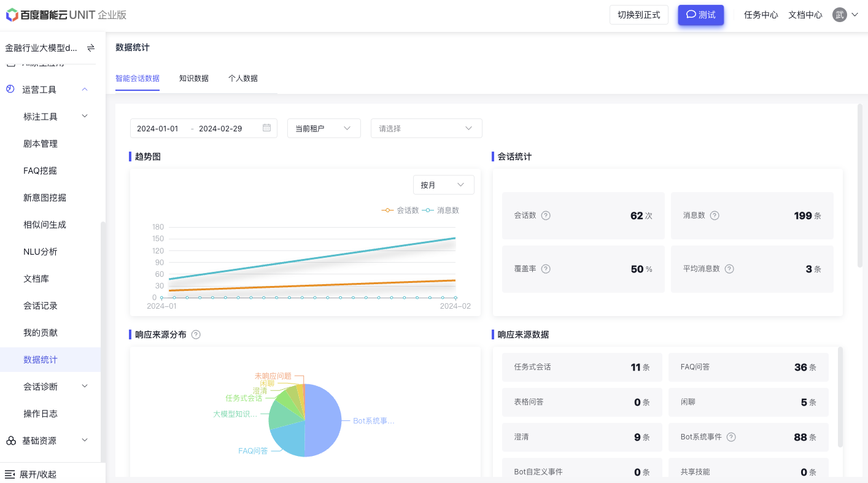The image size is (868, 483).
Task: Click the 未响应问题 pie label
Action: click(273, 376)
